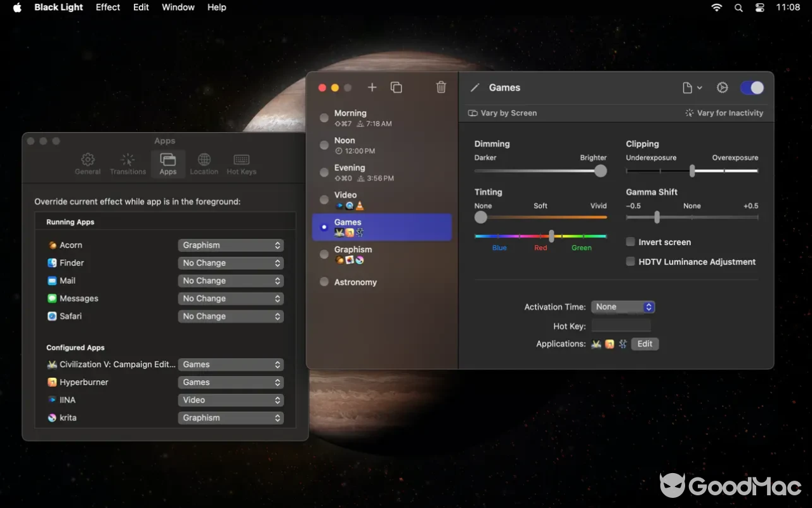
Task: Disable the Games preset power toggle
Action: pos(752,88)
